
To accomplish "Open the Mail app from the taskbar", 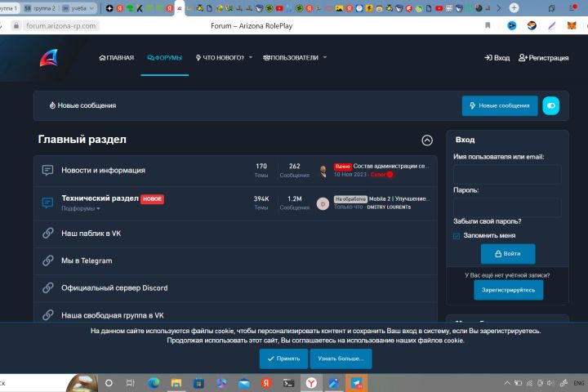I will 243,383.
